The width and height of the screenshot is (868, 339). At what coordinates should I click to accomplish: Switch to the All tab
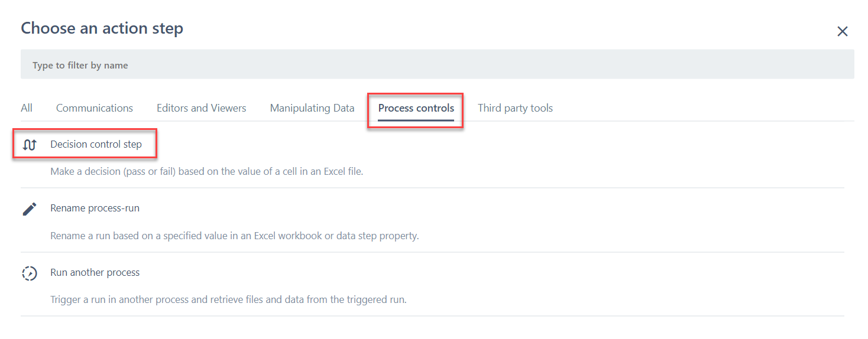tap(27, 108)
